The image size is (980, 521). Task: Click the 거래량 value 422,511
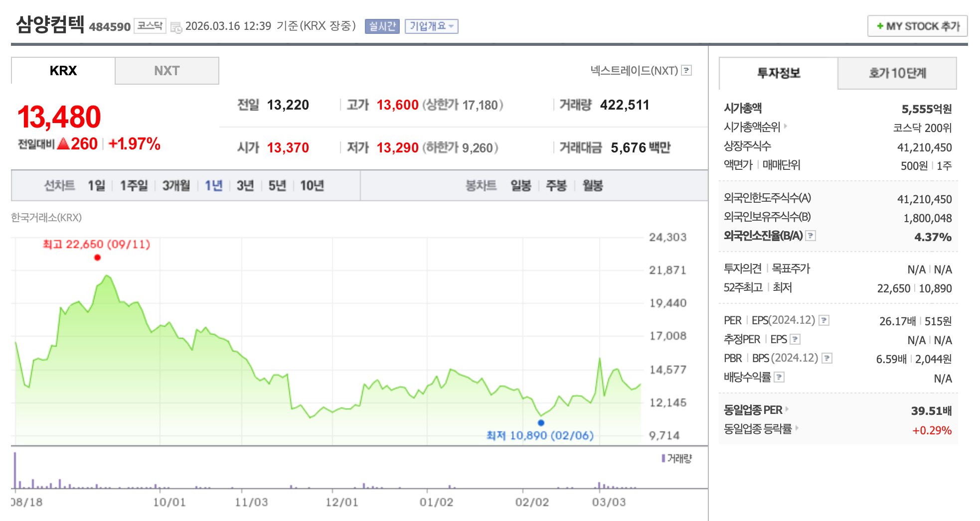click(625, 105)
